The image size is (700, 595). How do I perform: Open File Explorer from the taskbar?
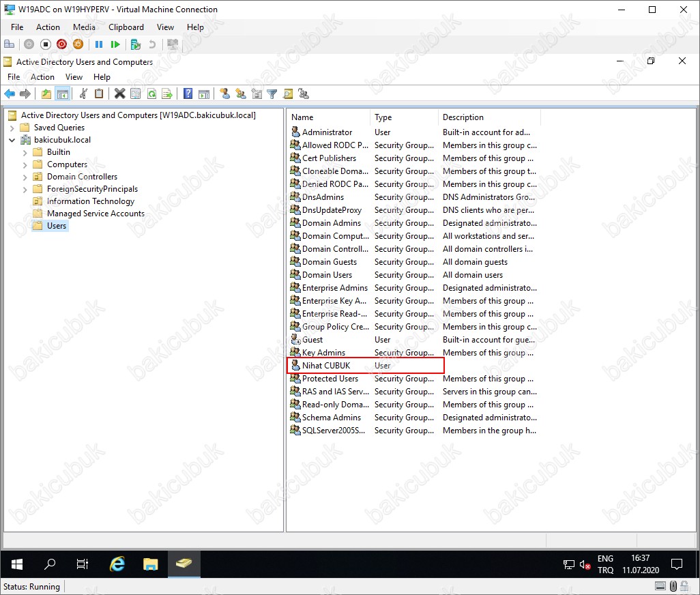[x=151, y=565]
